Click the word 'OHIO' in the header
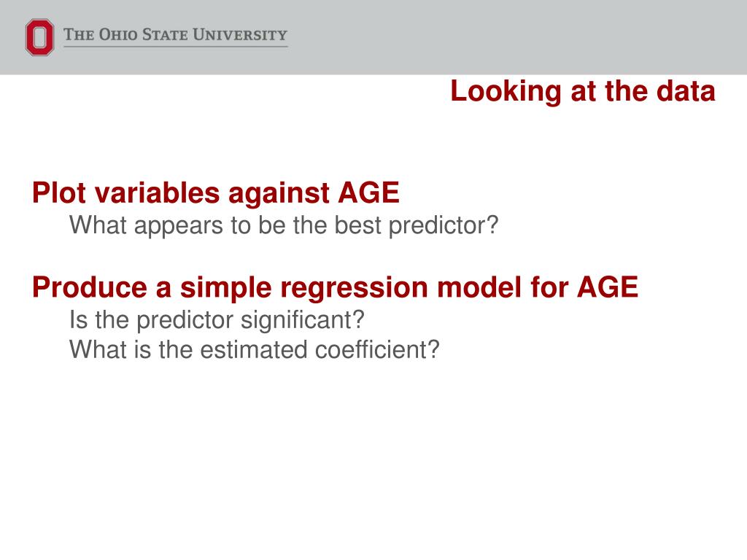 118,35
